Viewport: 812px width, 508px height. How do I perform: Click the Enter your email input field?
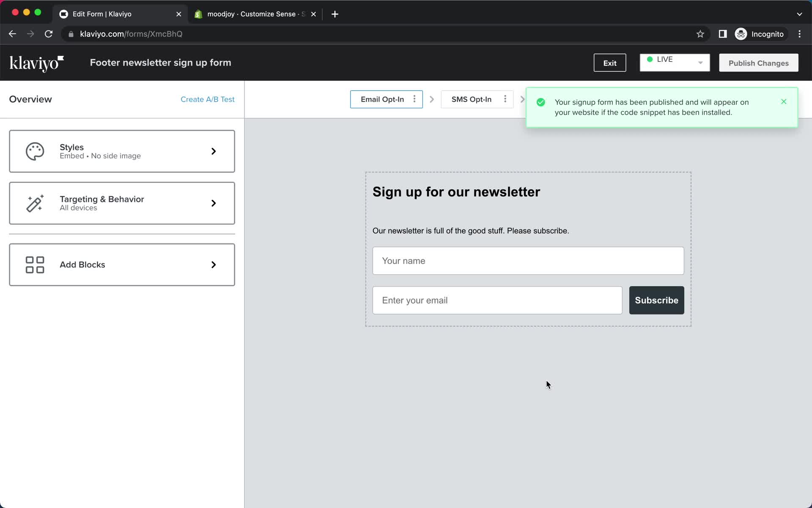pyautogui.click(x=498, y=300)
